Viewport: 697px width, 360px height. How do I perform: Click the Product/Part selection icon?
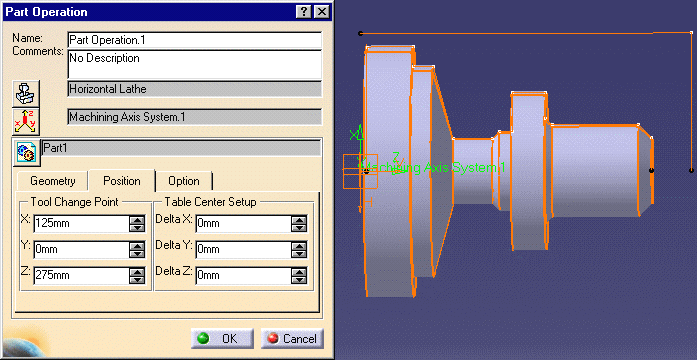[27, 152]
